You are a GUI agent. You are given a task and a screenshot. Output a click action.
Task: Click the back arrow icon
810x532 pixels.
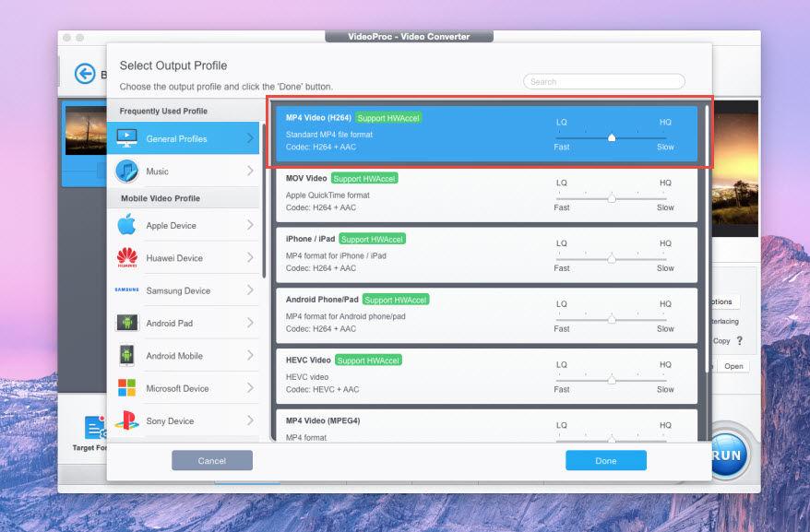[x=85, y=74]
